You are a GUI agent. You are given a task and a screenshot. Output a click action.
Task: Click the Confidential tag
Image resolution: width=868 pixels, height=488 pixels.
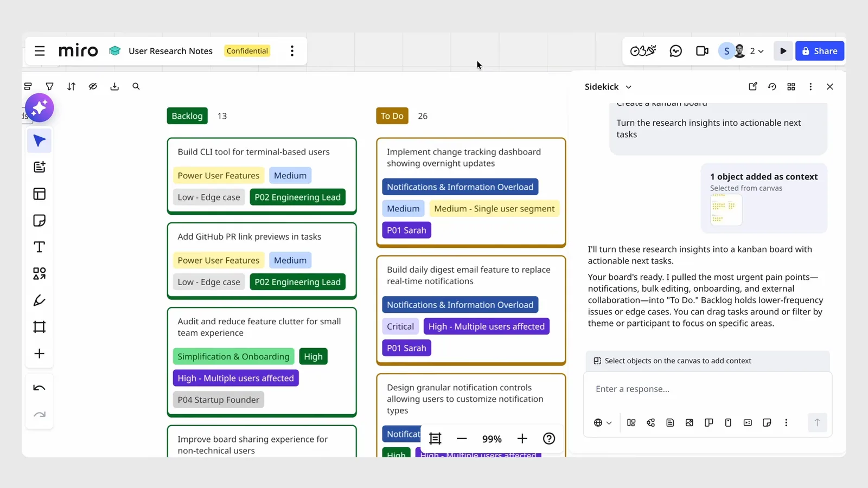coord(247,51)
